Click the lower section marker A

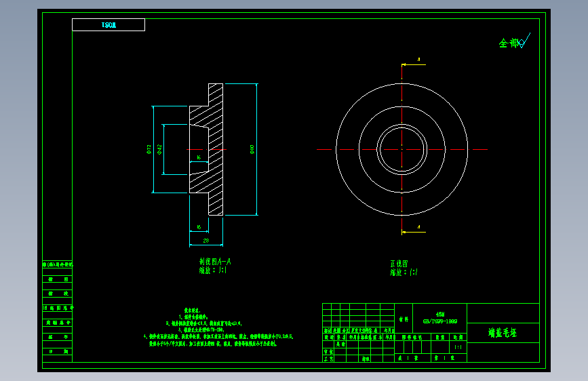(418, 227)
